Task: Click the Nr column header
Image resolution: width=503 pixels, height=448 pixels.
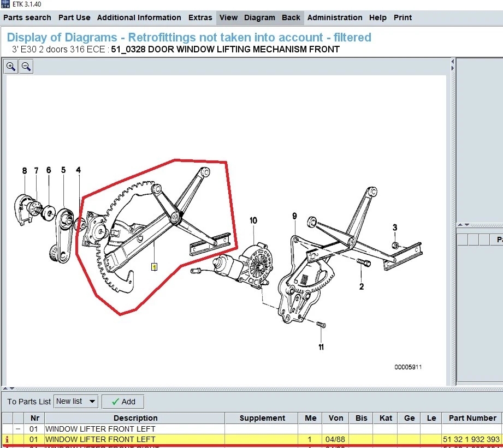Action: pyautogui.click(x=34, y=418)
